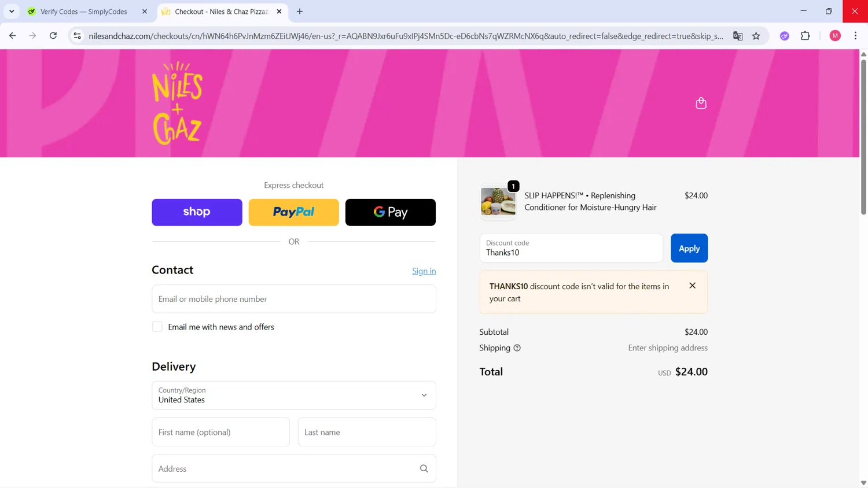This screenshot has width=868, height=488.
Task: Choose Google Pay express checkout
Action: [391, 212]
